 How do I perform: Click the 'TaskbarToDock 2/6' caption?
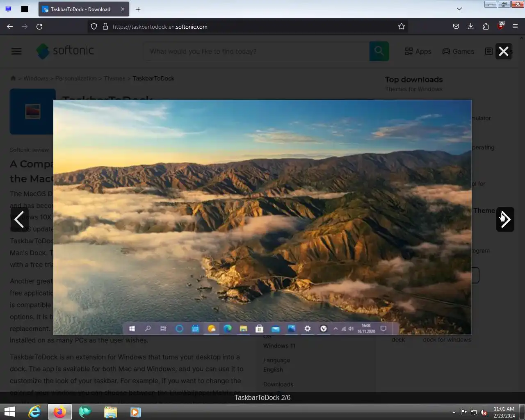[262, 397]
